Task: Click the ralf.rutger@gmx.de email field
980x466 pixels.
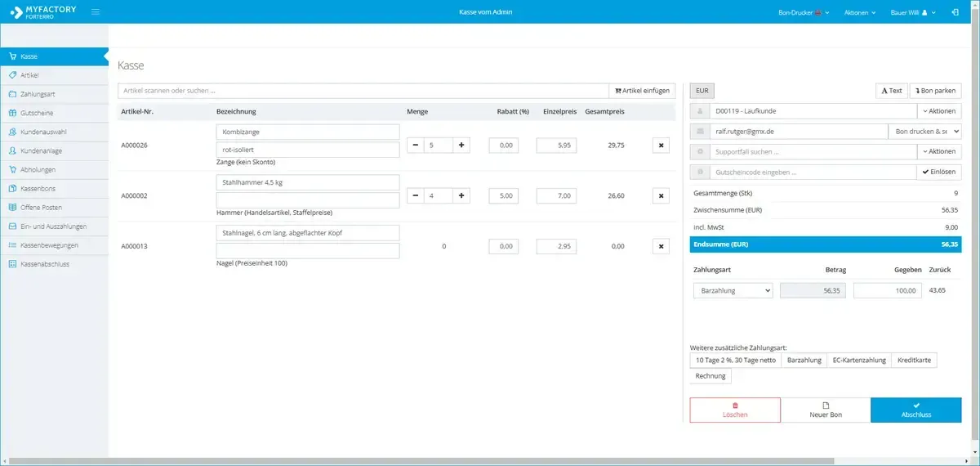Action: coord(799,131)
